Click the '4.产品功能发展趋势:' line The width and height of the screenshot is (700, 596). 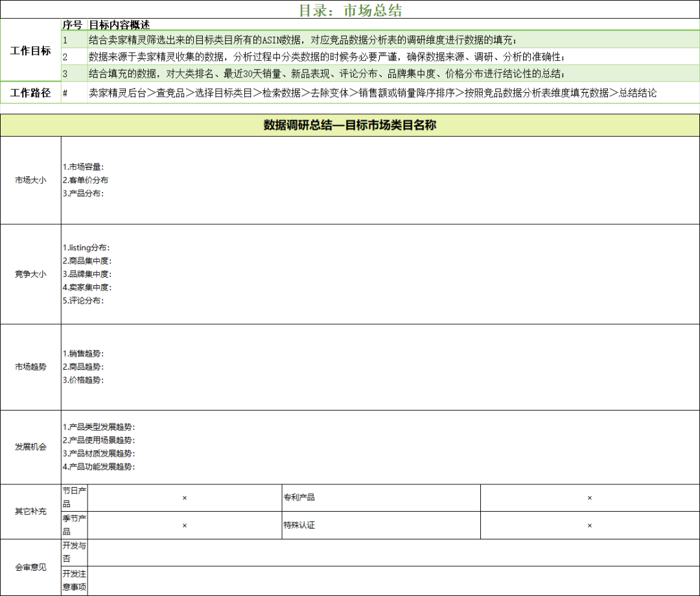click(x=99, y=467)
